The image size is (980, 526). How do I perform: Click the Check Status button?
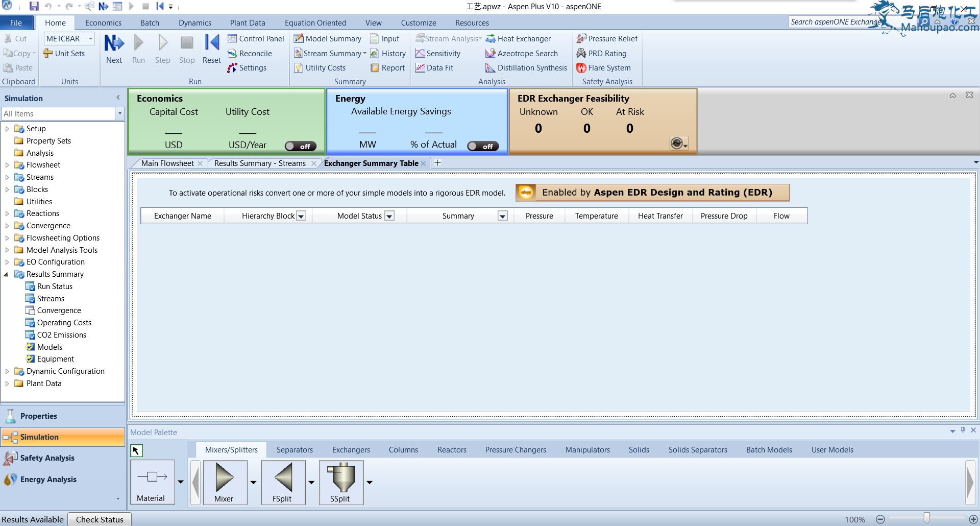coord(100,519)
